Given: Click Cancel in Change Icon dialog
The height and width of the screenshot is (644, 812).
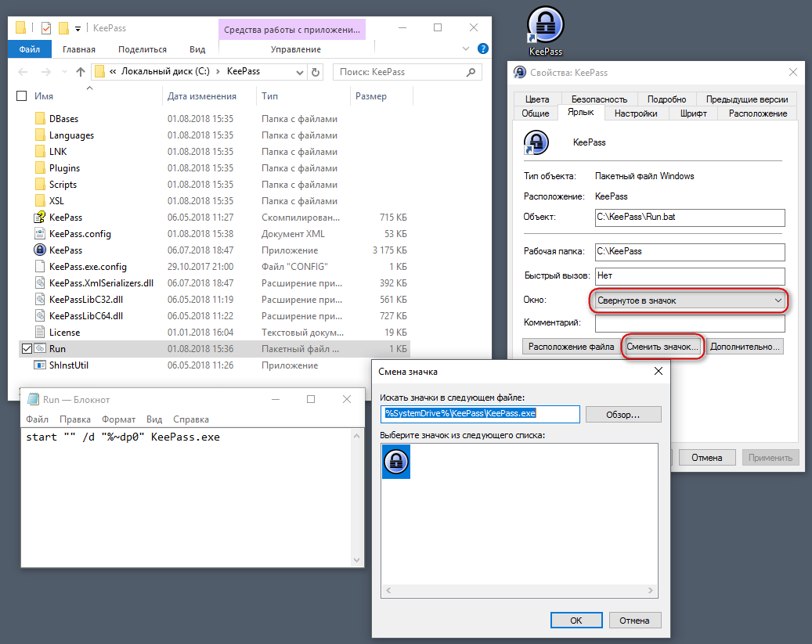Looking at the screenshot, I should (x=634, y=621).
